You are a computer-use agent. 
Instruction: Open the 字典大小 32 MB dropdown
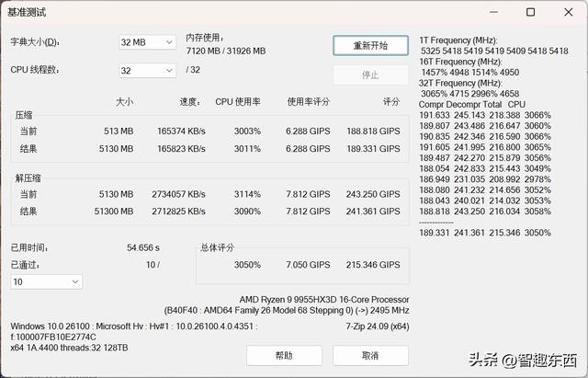point(147,42)
